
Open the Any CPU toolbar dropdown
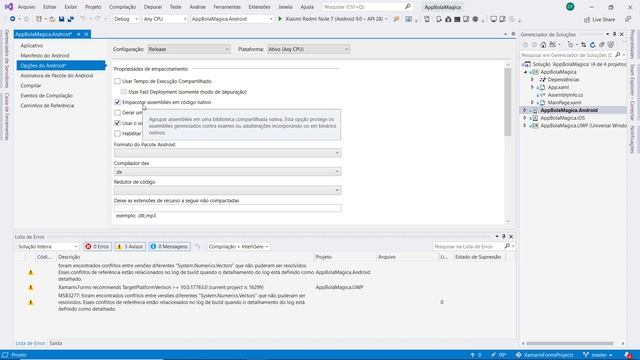pyautogui.click(x=164, y=19)
